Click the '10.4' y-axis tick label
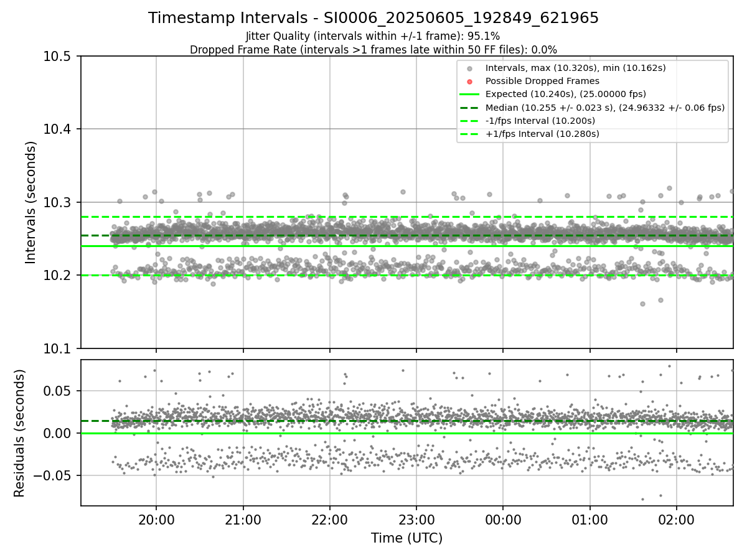Image resolution: width=747 pixels, height=560 pixels. tap(59, 129)
